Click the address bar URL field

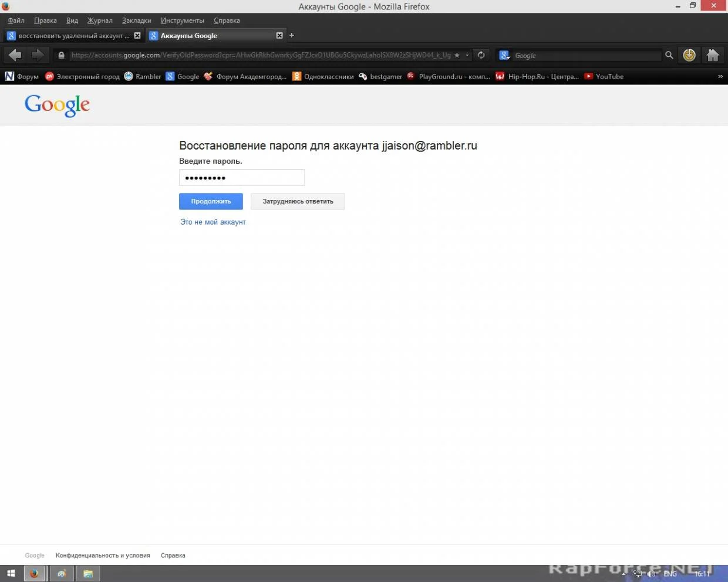[x=261, y=55]
